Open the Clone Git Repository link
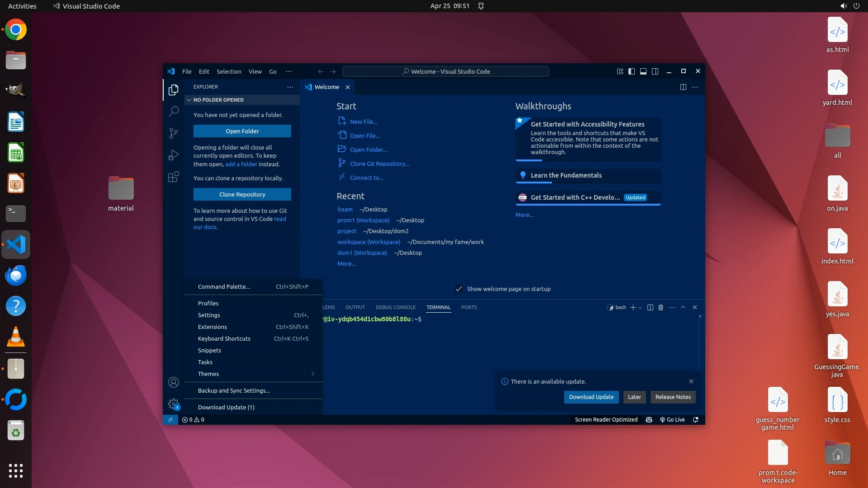868x488 pixels. click(x=379, y=164)
